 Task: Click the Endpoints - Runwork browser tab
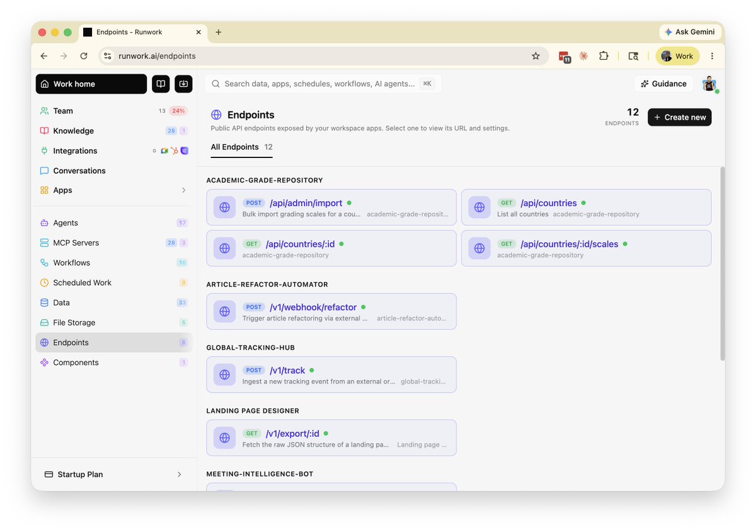[x=143, y=32]
